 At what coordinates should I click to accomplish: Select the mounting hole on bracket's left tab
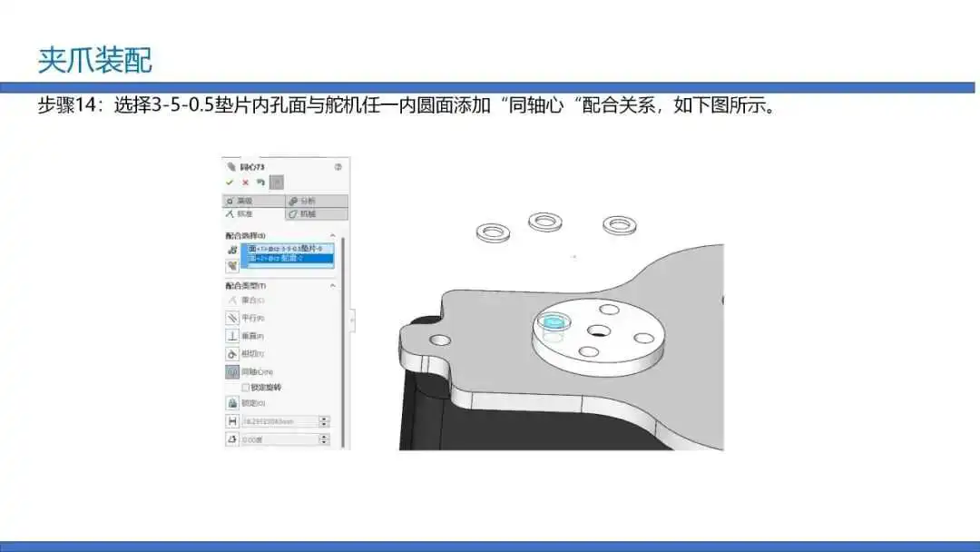(440, 340)
